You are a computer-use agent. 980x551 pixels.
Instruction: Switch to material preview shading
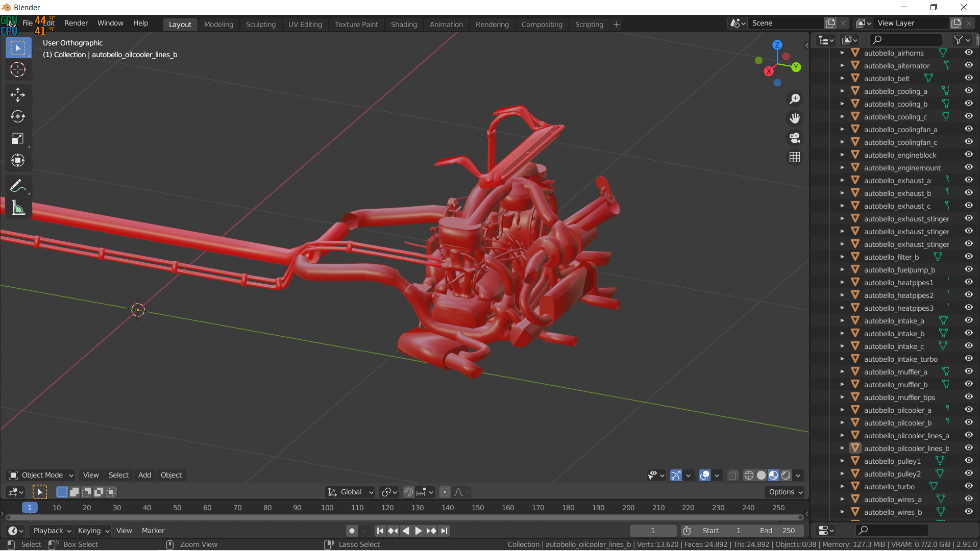(773, 475)
